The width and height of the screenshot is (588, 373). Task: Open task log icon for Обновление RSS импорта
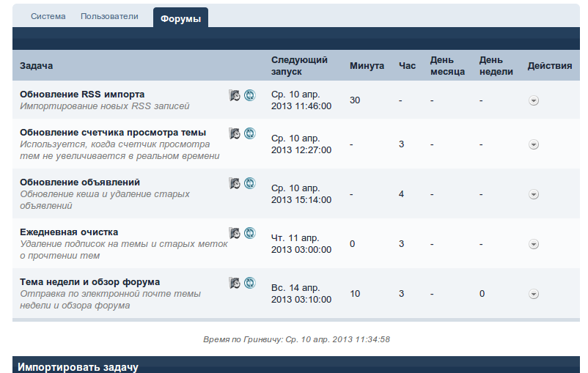[235, 95]
